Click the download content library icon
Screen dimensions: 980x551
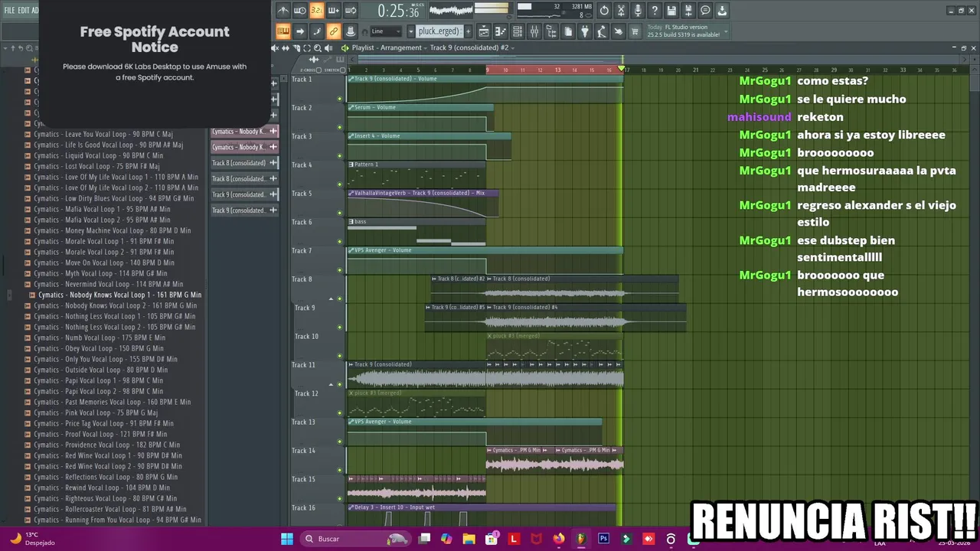722,11
